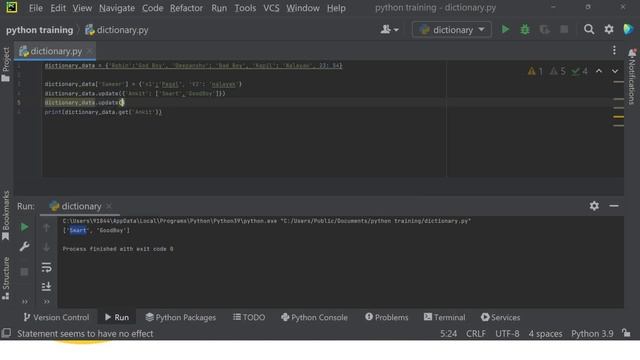Viewport: 640px width, 360px height.
Task: Click Run with Coverage icon in toolbar
Action: click(x=544, y=29)
